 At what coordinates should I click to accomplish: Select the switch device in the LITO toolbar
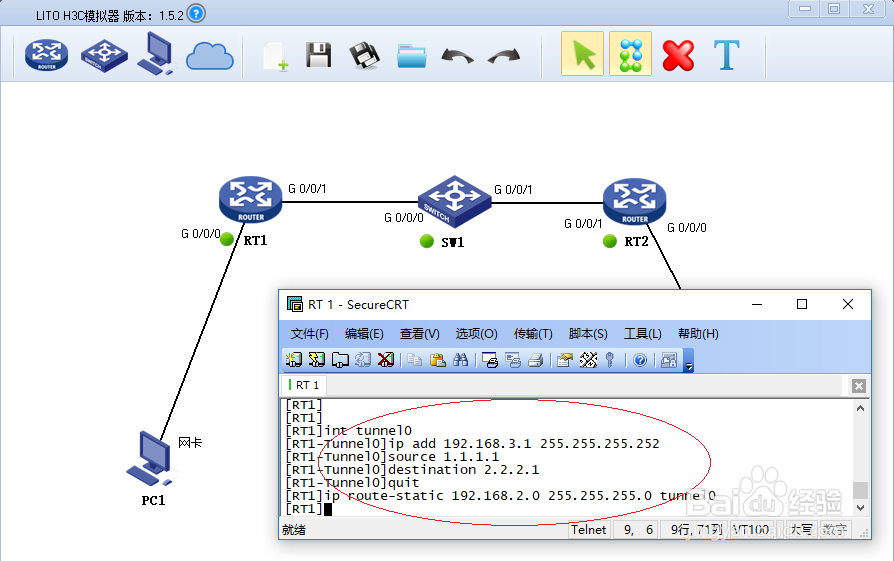click(x=104, y=55)
